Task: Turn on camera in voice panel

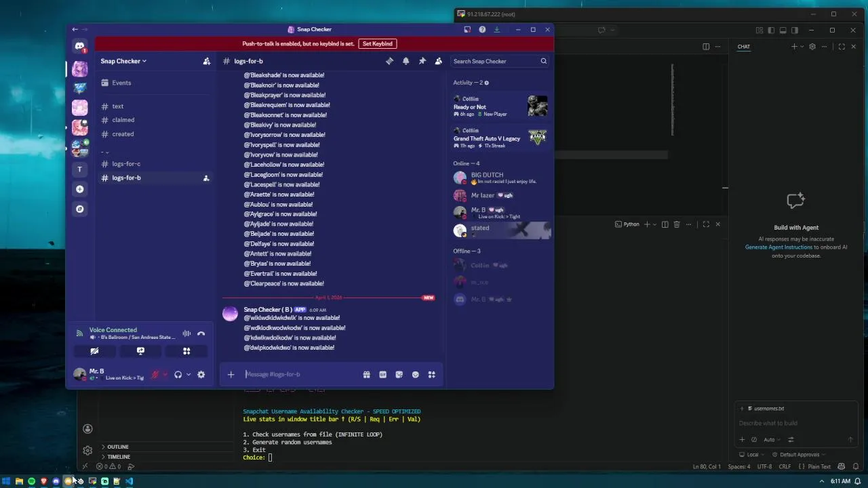Action: coord(94,351)
